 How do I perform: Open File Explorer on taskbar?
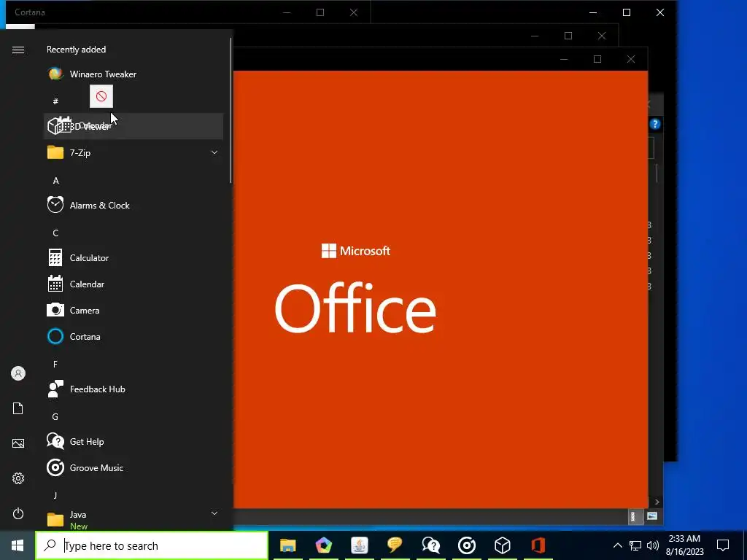pyautogui.click(x=287, y=545)
